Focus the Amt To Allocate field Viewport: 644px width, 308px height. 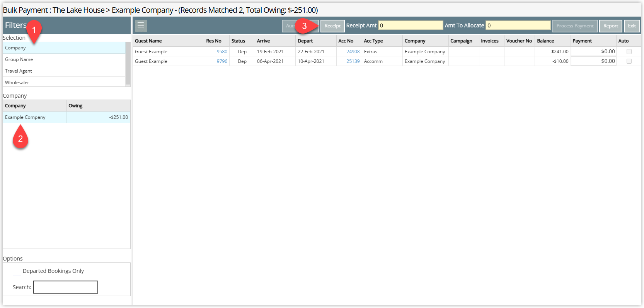click(x=518, y=25)
